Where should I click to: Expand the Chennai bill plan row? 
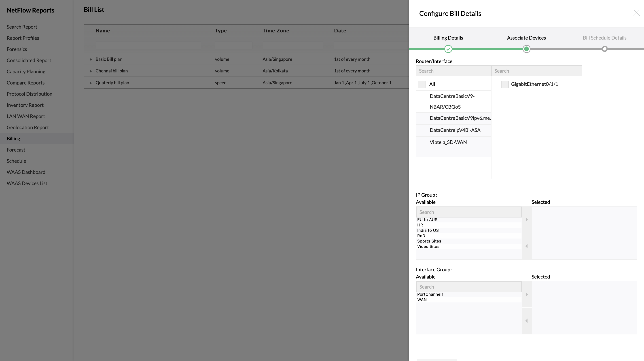click(x=90, y=71)
